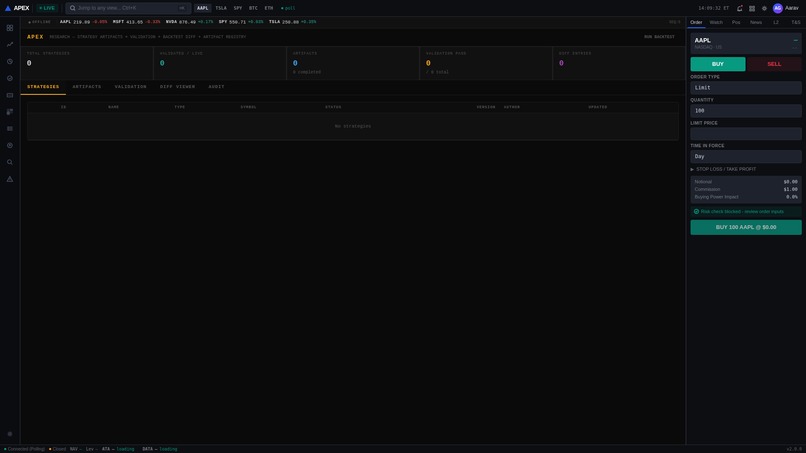Click SPY 550.71 in the ticker strip
The width and height of the screenshot is (806, 453).
pos(241,22)
